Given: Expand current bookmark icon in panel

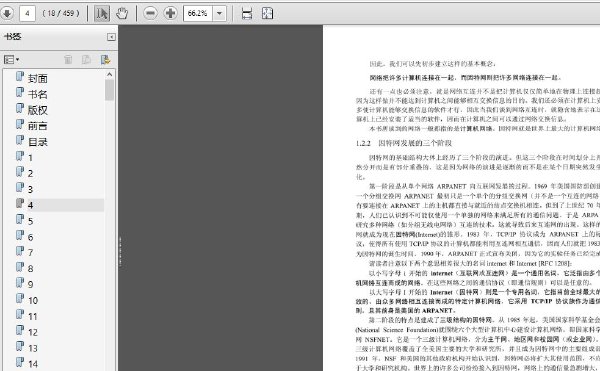Looking at the screenshot, I should 106,60.
